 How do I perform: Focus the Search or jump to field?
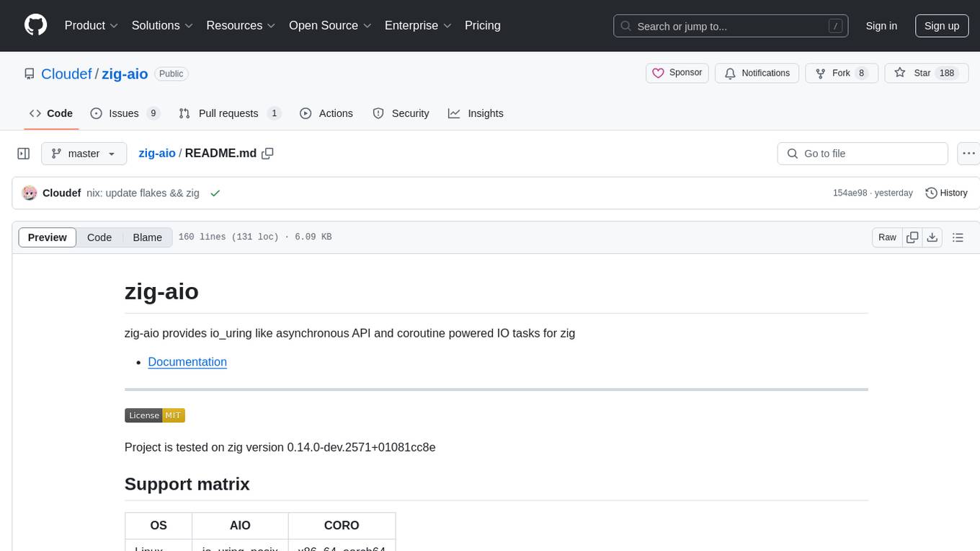coord(731,26)
